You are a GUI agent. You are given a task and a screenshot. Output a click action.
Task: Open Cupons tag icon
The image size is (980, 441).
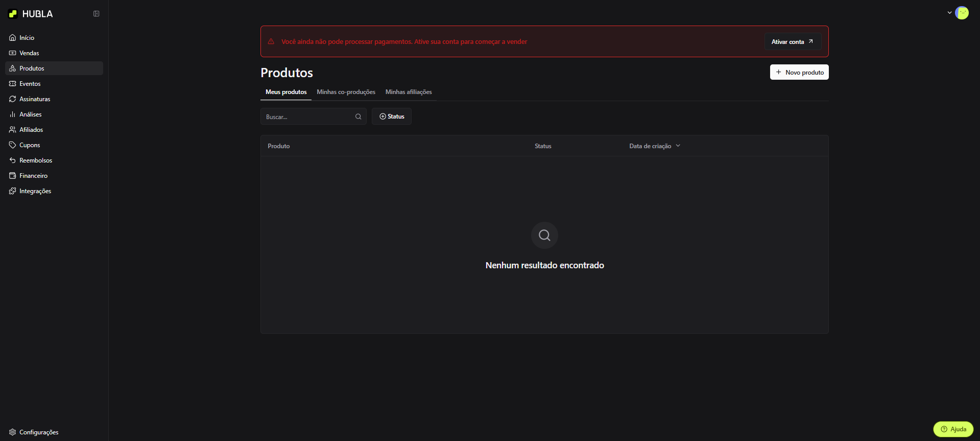coord(13,145)
